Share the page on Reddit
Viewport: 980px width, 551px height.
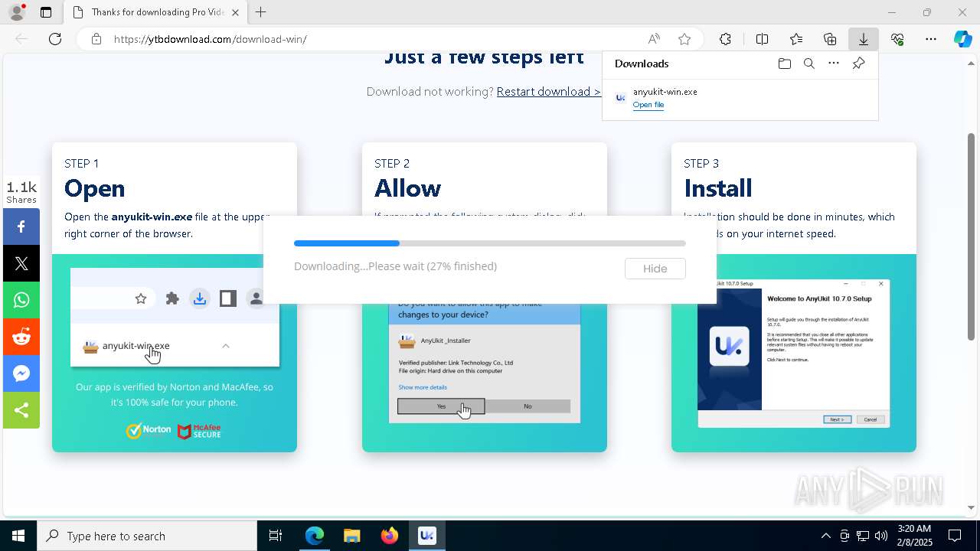(21, 337)
